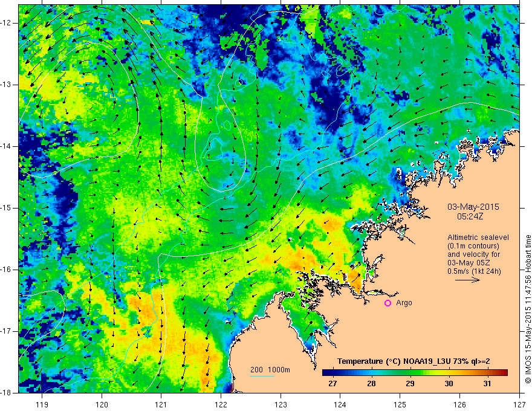Click longitude label 120 on bottom axis
The height and width of the screenshot is (411, 532).
tap(102, 404)
